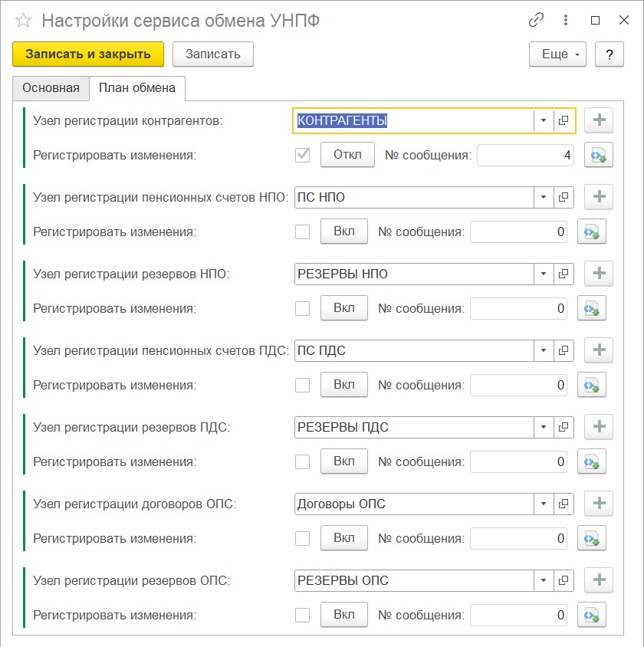Click message number field for РЕЗЕРВЫ ОПС
The height and width of the screenshot is (647, 644).
click(x=518, y=615)
